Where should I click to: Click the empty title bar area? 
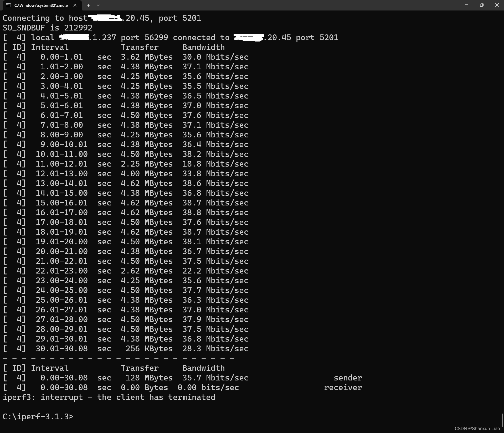[x=263, y=5]
